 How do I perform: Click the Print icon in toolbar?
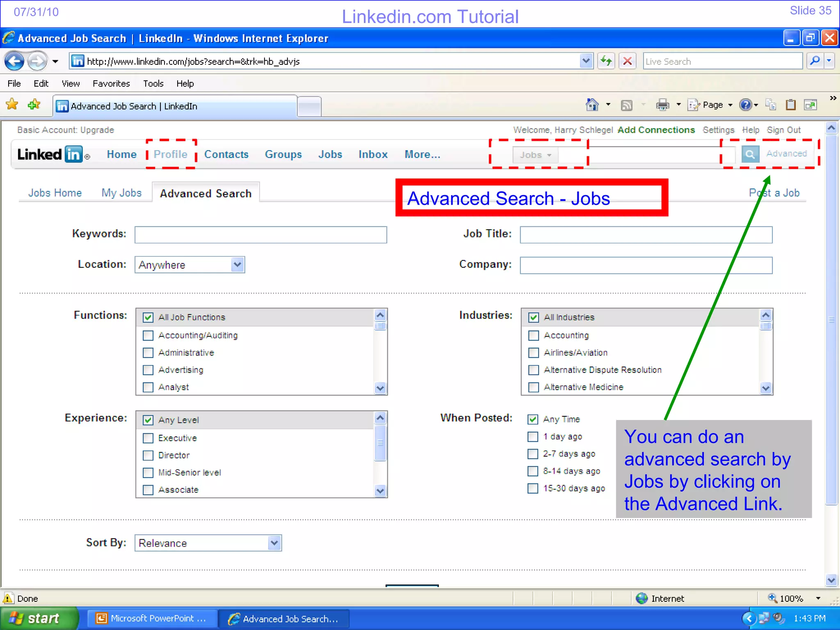[662, 105]
